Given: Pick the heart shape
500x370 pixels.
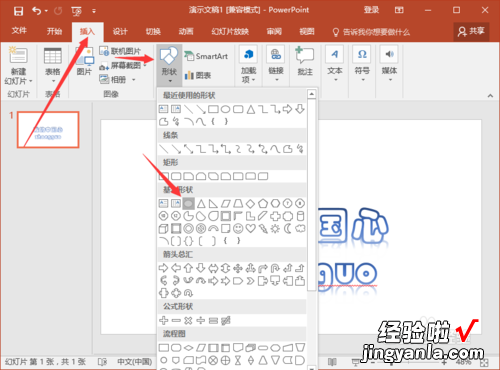Looking at the screenshot, I should point(250,229).
